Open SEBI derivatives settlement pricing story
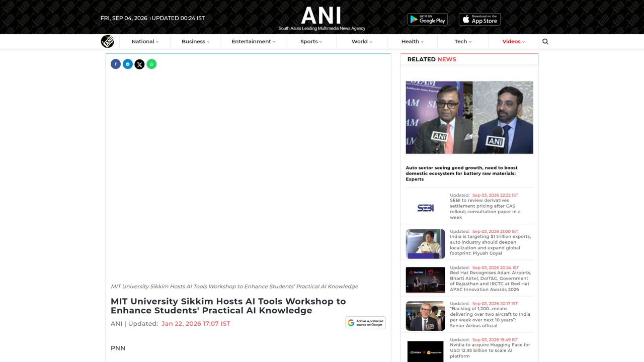The width and height of the screenshot is (644, 362). click(486, 209)
